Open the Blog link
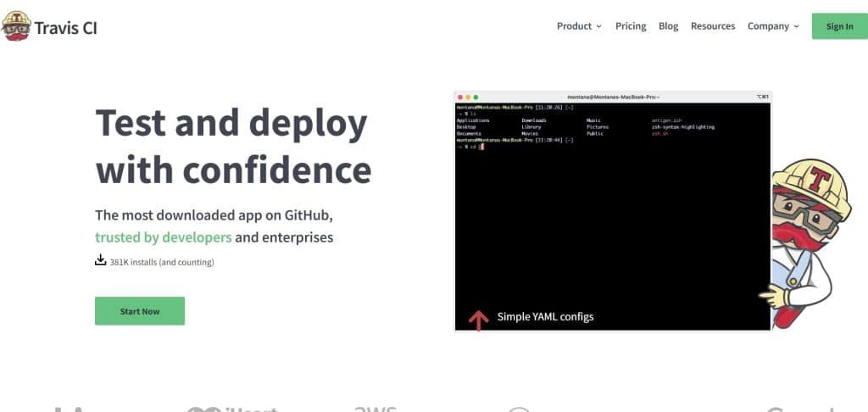 coord(668,26)
